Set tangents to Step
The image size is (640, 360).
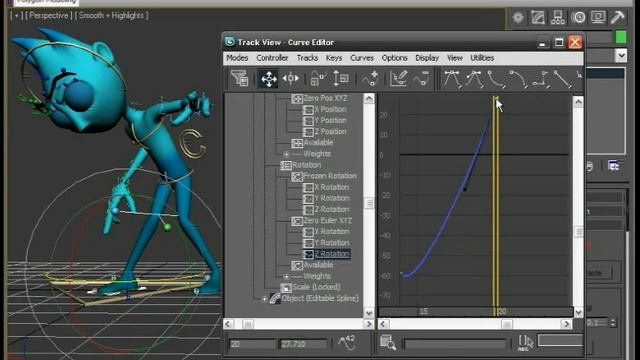540,79
